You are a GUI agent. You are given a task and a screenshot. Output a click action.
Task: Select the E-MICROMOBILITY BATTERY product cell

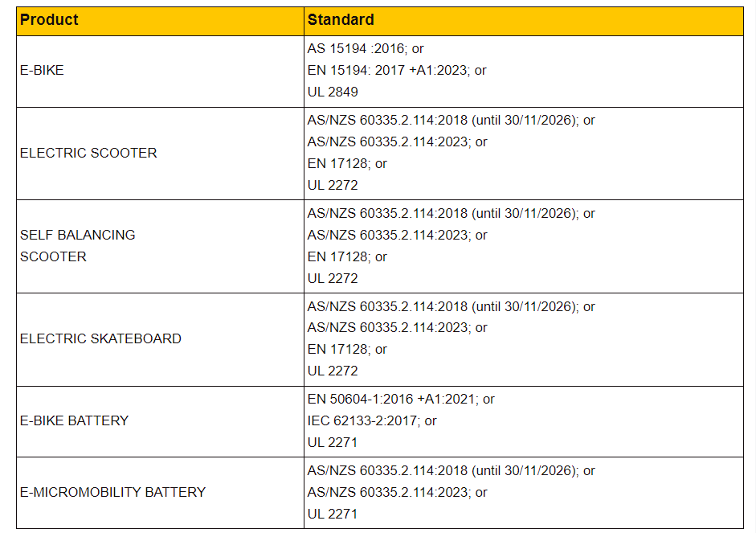click(x=112, y=492)
